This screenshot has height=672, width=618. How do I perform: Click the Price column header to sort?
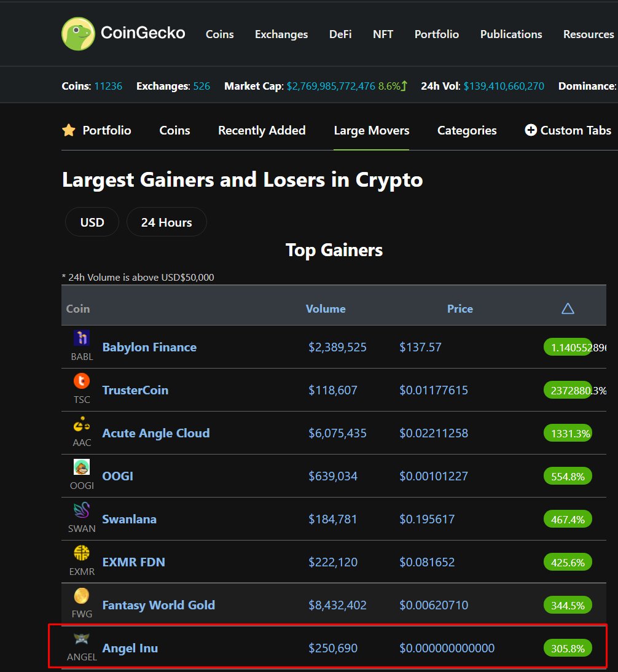(460, 308)
